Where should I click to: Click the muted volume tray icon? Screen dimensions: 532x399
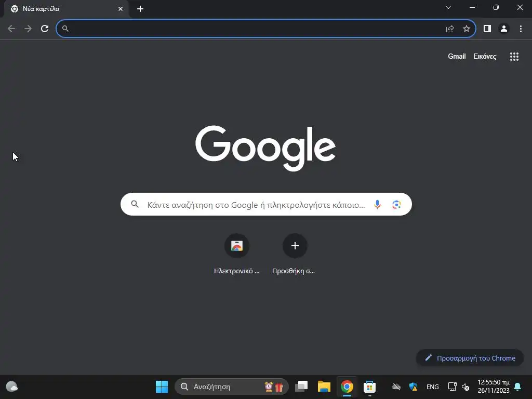pos(465,387)
